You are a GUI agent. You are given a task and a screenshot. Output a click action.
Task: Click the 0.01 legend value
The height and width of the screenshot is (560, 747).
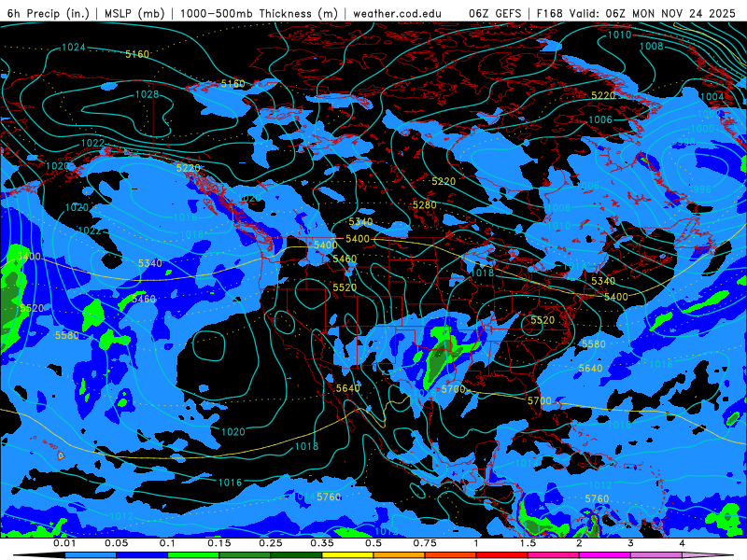(x=64, y=543)
